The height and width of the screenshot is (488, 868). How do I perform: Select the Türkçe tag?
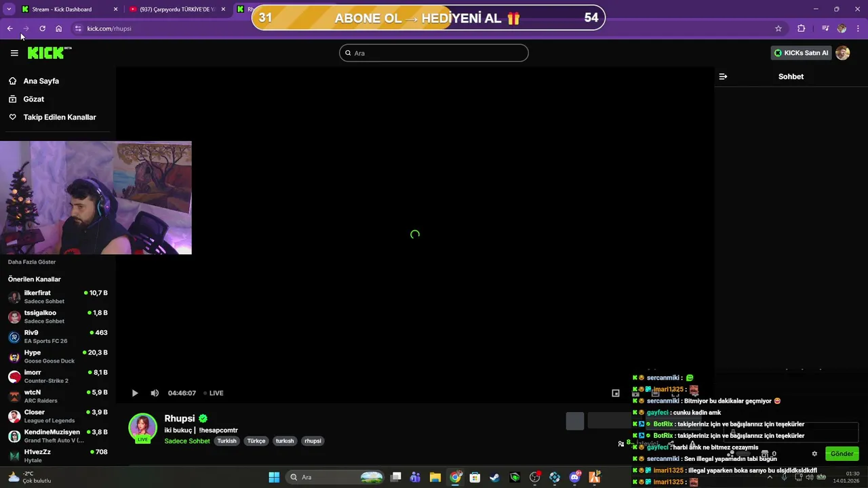click(256, 441)
